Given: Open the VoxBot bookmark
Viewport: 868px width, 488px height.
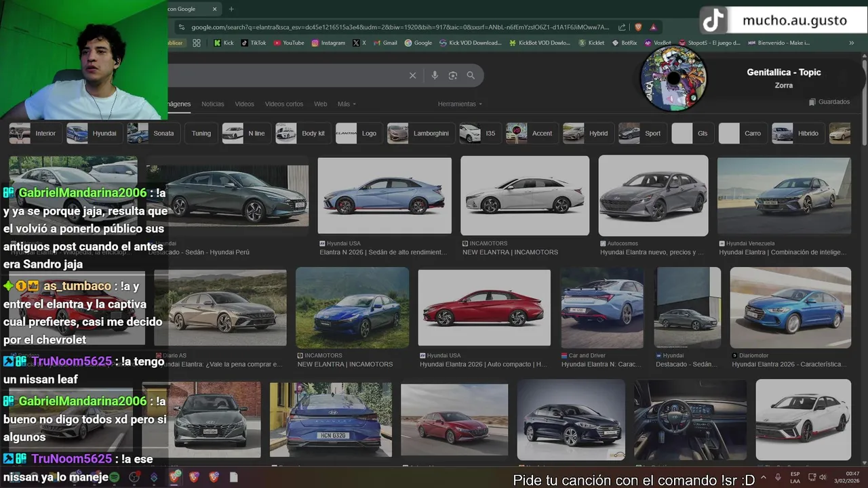Looking at the screenshot, I should [658, 43].
